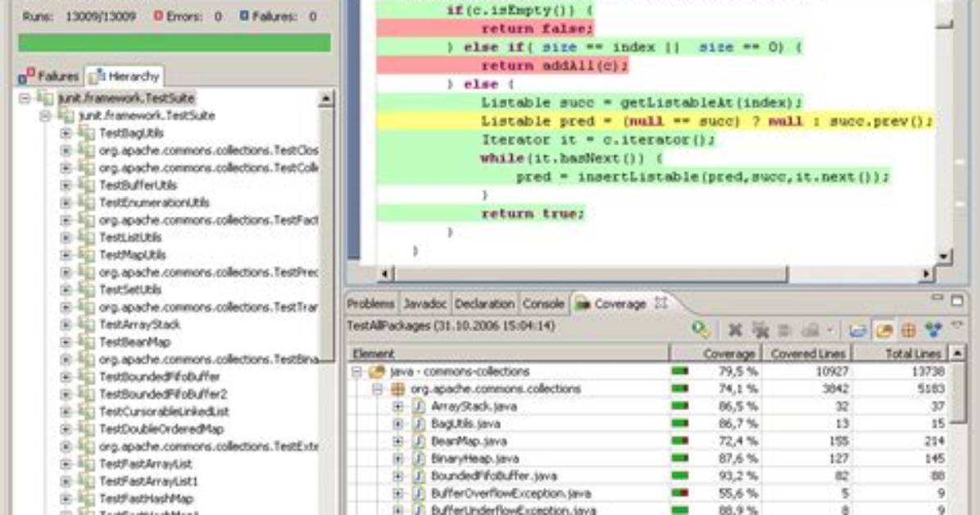The image size is (980, 515).
Task: Click the merge sessions icon
Action: pos(785,330)
